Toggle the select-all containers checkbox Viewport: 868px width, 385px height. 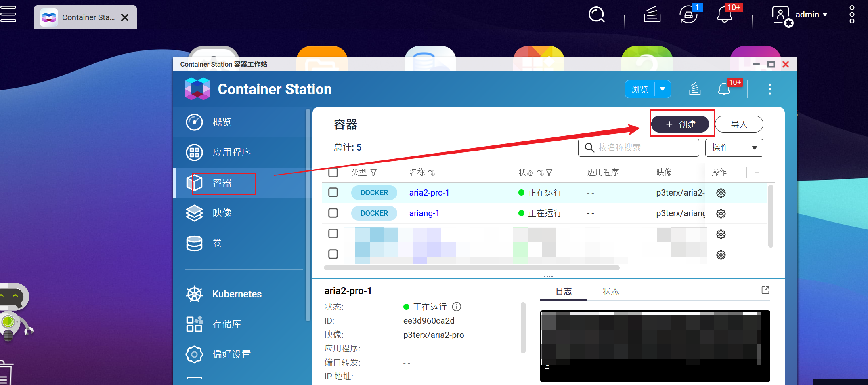pos(333,173)
